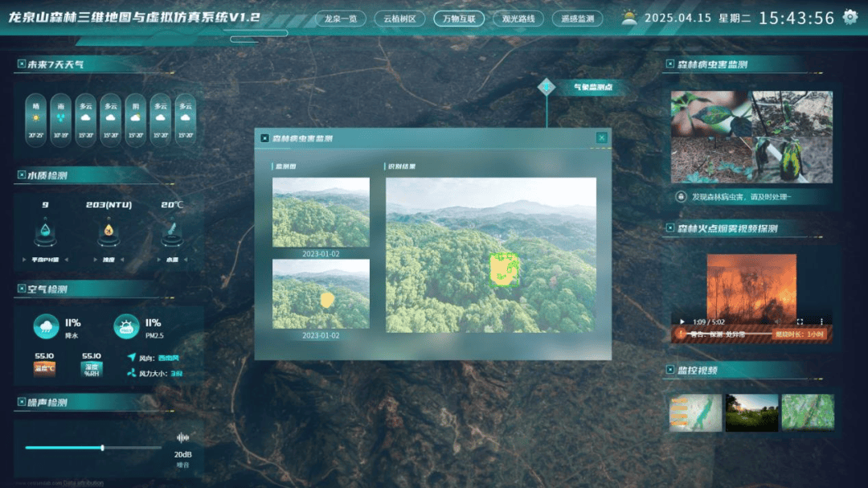Image resolution: width=868 pixels, height=488 pixels.
Task: Click the weather sun-cloud icon beside date
Action: (628, 18)
